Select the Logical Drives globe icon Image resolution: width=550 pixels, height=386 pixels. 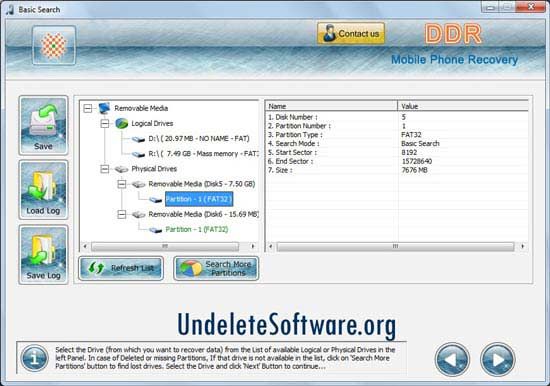[x=121, y=124]
